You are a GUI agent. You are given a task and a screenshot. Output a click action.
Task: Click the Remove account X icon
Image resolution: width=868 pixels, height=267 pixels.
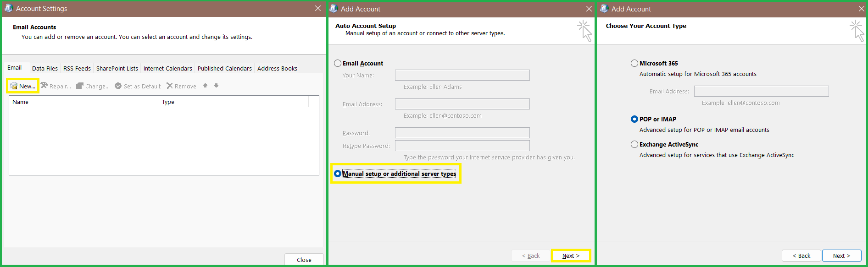click(170, 86)
